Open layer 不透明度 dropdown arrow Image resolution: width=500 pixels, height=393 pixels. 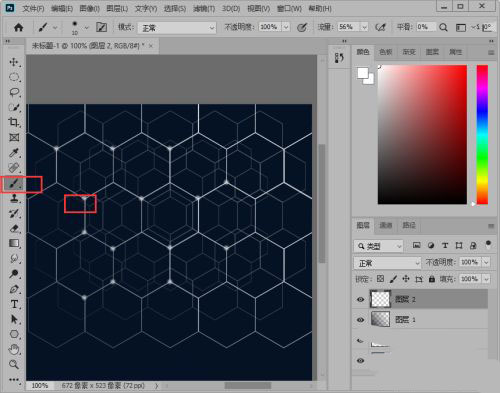(x=486, y=262)
